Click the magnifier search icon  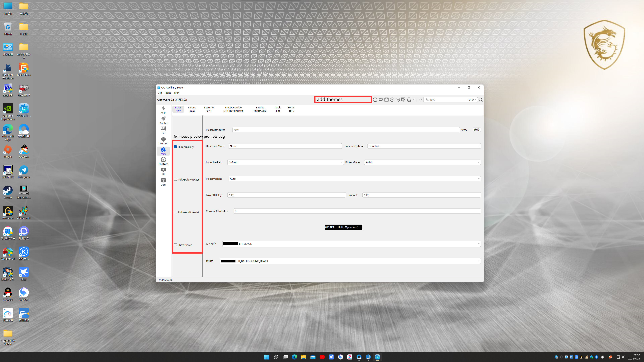[480, 100]
